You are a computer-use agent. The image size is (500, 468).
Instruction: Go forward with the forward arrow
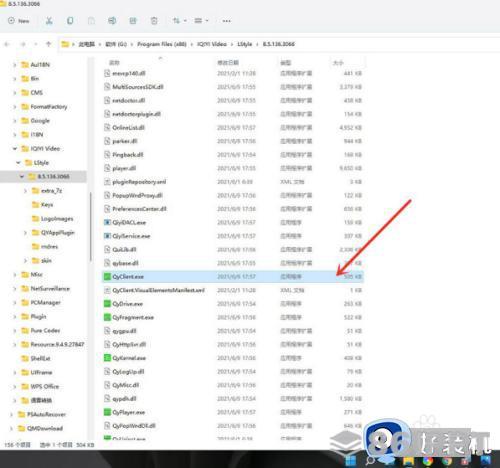pyautogui.click(x=23, y=44)
